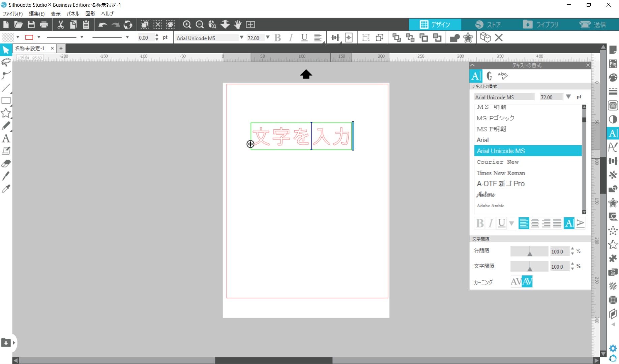619x364 pixels.
Task: Choose Times New Roman from font list
Action: click(x=528, y=173)
